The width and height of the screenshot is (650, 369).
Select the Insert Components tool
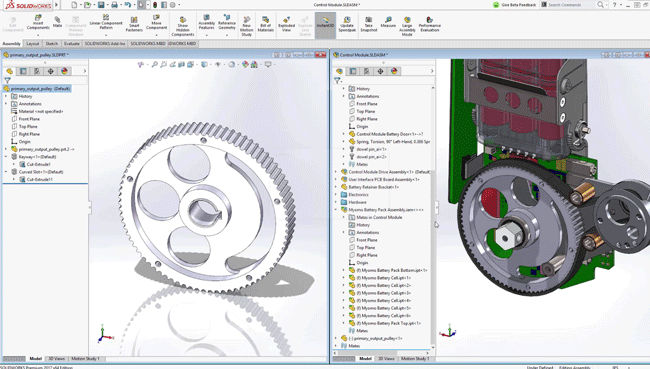(38, 23)
